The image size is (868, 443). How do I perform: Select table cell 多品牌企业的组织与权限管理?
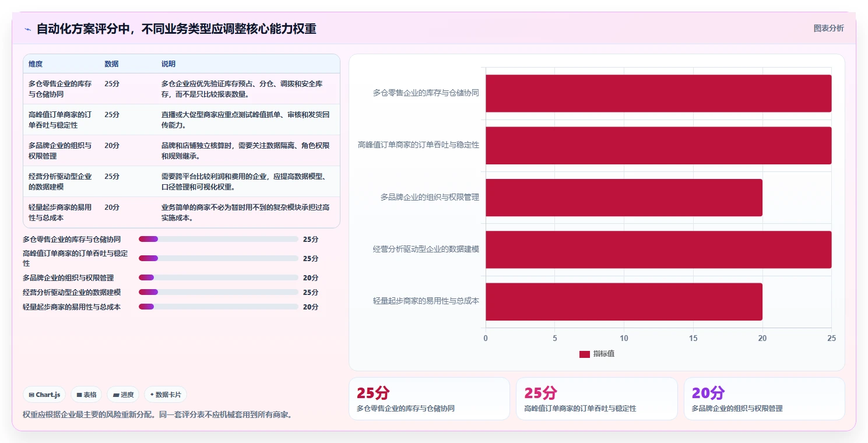61,150
